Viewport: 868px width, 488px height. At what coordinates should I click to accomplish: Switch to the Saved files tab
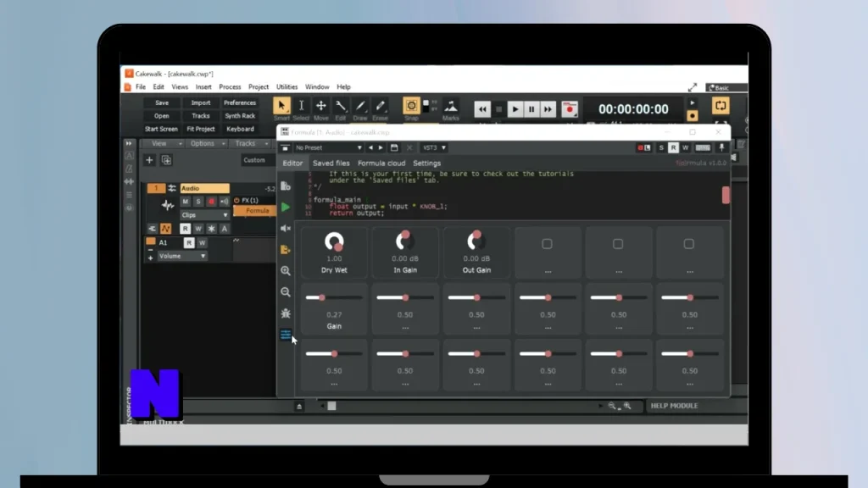point(331,164)
